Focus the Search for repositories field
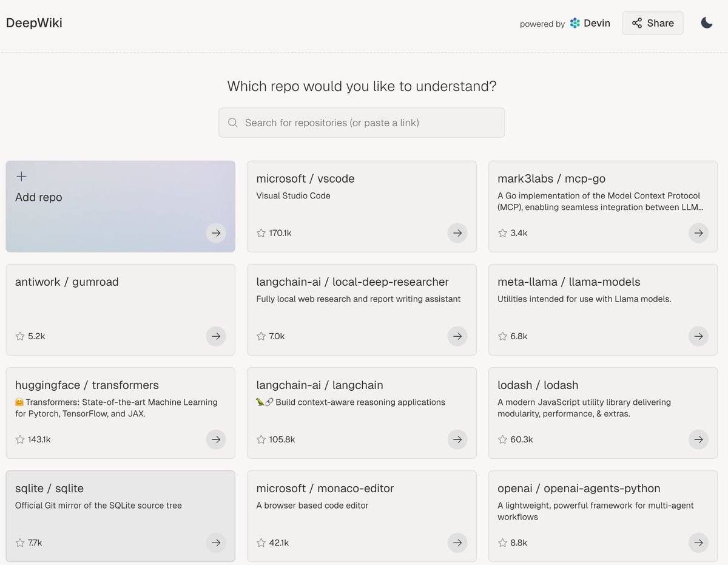This screenshot has height=565, width=728. point(362,123)
